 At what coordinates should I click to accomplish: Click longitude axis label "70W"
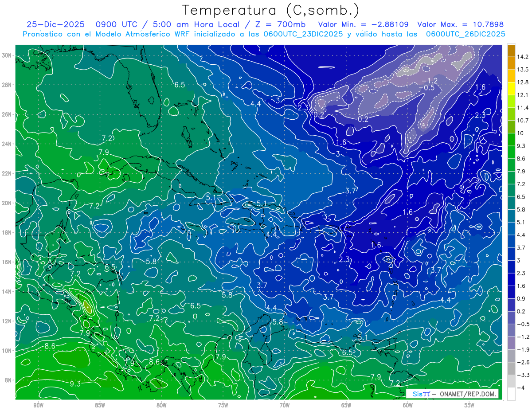pyautogui.click(x=285, y=405)
